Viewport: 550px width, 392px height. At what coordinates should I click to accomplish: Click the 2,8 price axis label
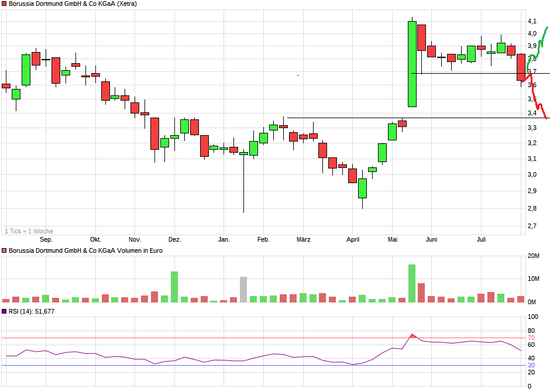(532, 209)
